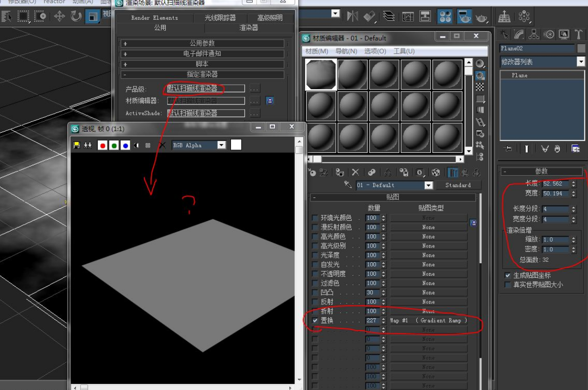Toggle Window/Crossing selection mode icon
This screenshot has height=390, width=588.
40,16
